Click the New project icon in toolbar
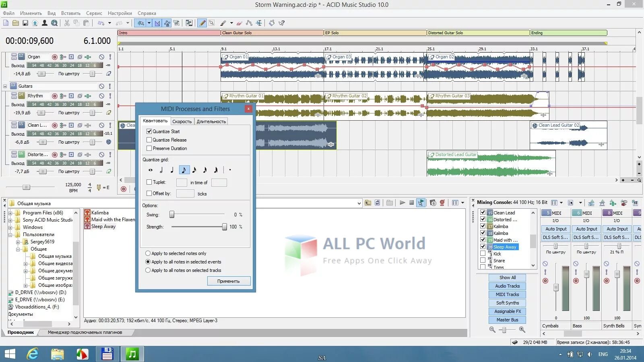Image resolution: width=644 pixels, height=362 pixels. [x=6, y=23]
